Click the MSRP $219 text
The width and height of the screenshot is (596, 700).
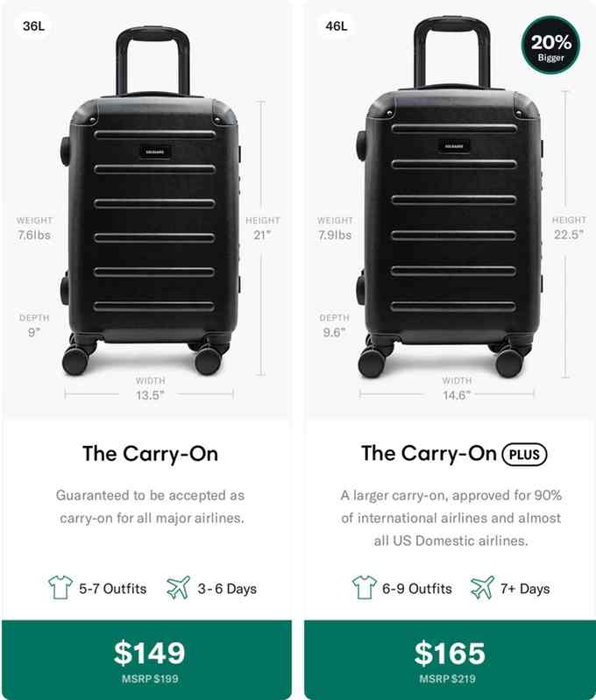(450, 677)
